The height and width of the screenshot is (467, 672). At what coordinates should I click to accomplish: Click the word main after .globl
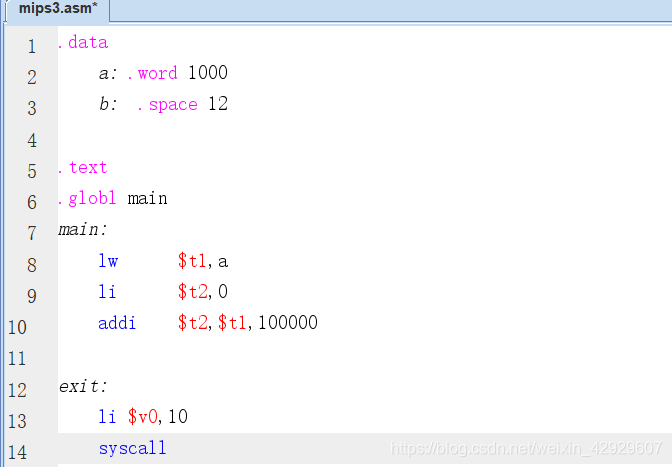pos(147,199)
